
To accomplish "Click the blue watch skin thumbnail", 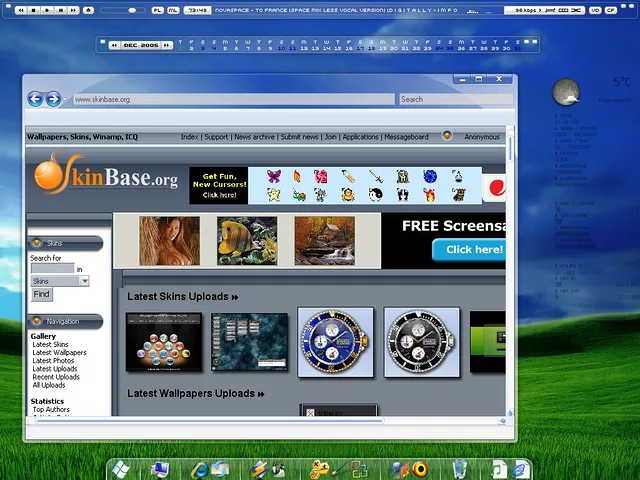I will tap(335, 342).
